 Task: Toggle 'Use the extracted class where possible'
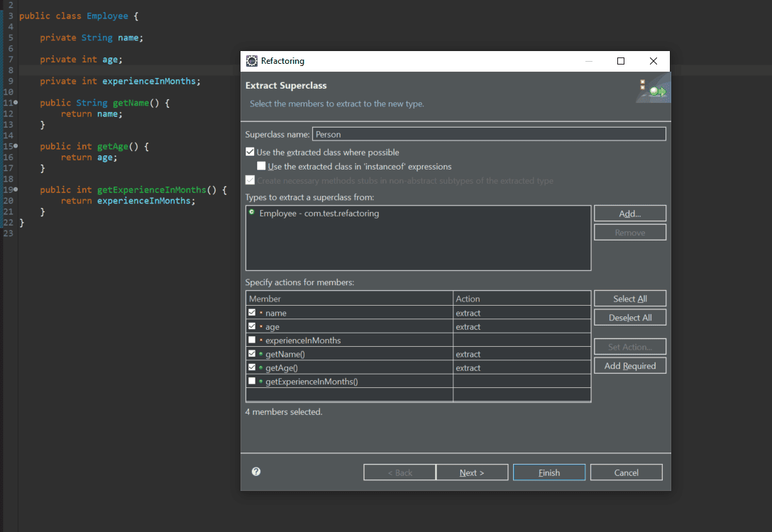tap(250, 152)
